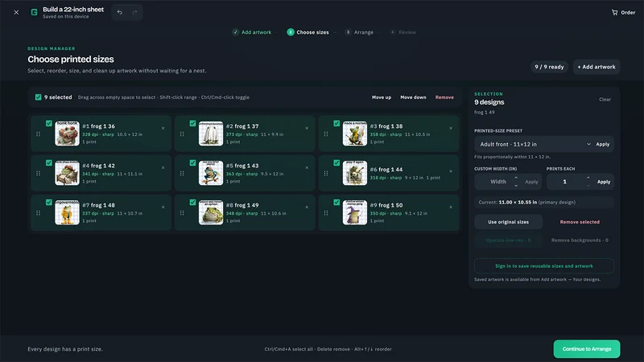Click the drag handle of #4 frog 1 42
Image resolution: width=644 pixels, height=362 pixels.
click(38, 173)
